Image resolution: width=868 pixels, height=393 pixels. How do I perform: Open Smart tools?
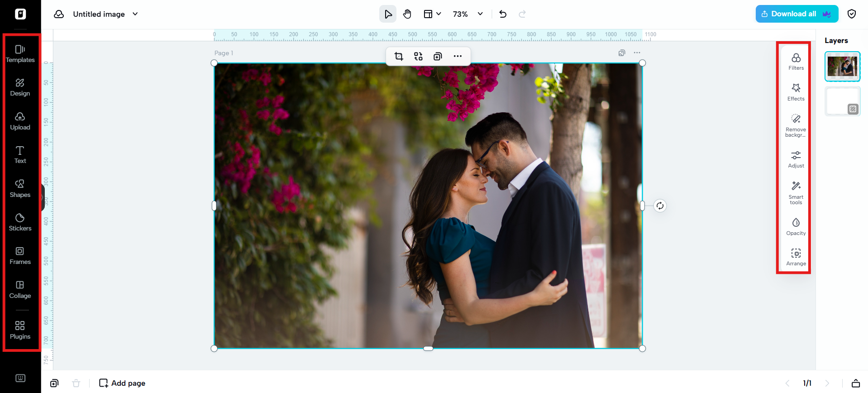tap(796, 193)
